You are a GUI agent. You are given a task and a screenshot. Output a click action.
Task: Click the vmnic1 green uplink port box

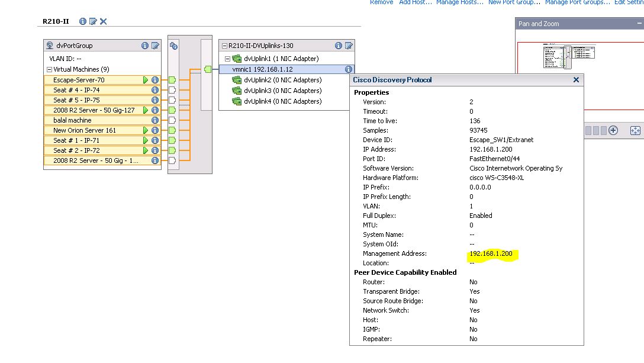[208, 69]
